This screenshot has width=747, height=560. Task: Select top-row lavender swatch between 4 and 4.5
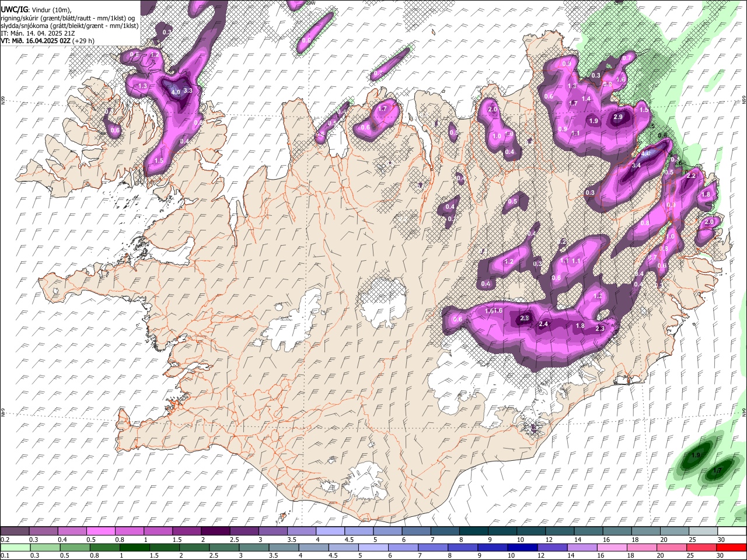click(329, 531)
